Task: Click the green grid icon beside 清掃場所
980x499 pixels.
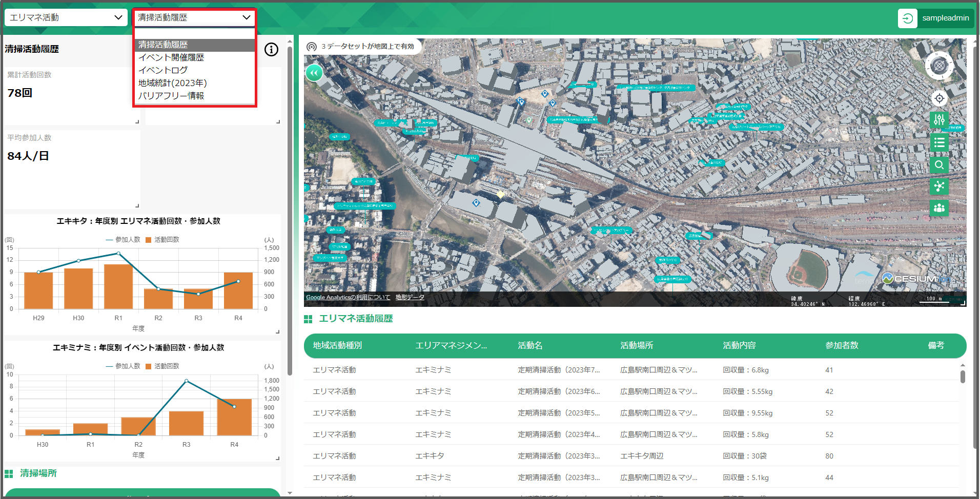Action: (x=9, y=473)
